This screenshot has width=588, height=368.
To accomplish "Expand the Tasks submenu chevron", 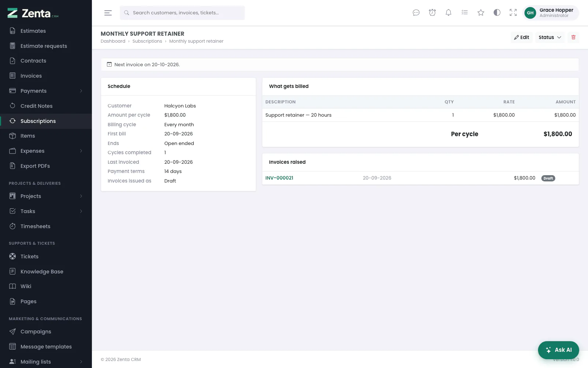I will coord(81,211).
